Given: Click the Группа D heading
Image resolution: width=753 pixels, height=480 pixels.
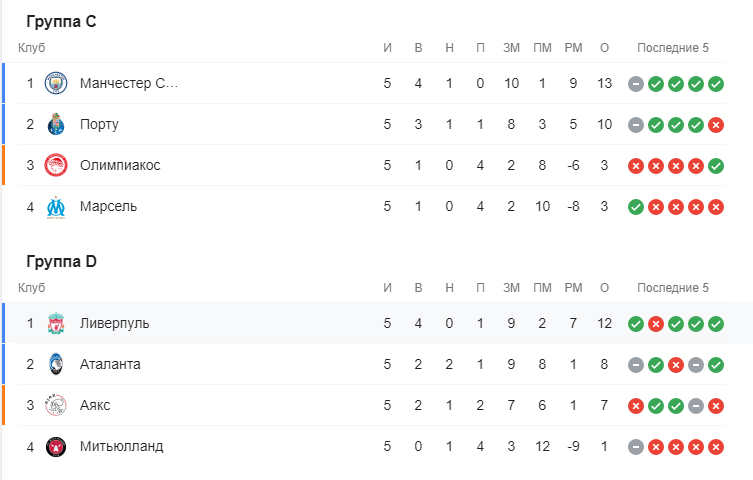Looking at the screenshot, I should (x=61, y=262).
